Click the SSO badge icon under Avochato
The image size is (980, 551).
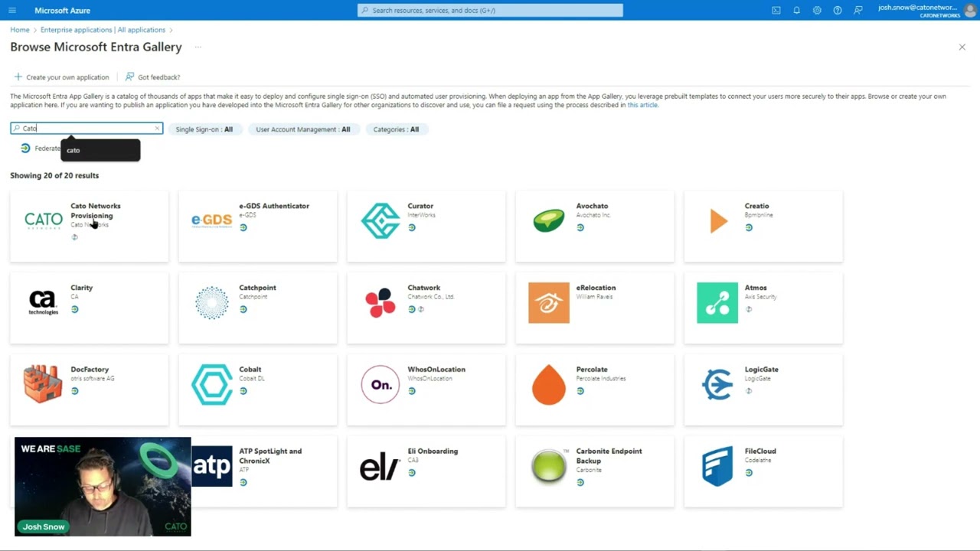[x=580, y=227]
